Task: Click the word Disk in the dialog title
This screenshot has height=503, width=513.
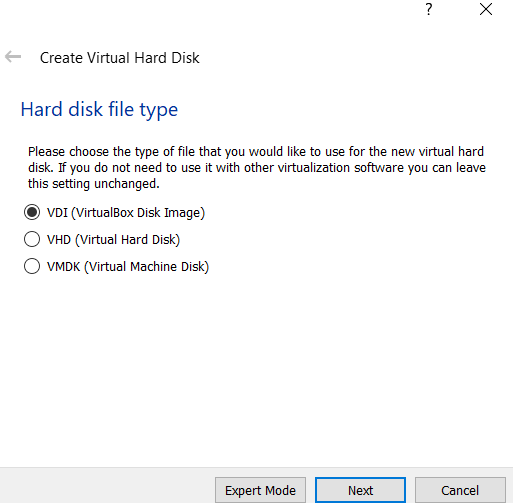Action: pyautogui.click(x=185, y=58)
